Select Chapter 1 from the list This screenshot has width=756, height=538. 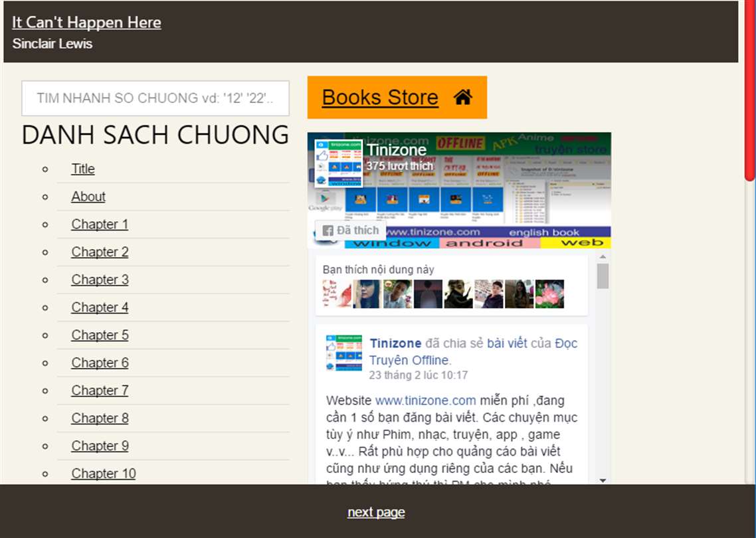(100, 224)
